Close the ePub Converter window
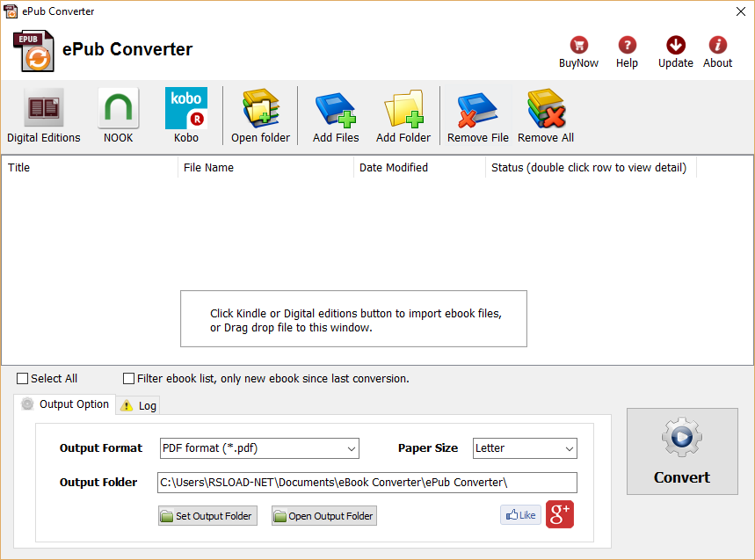 (x=741, y=11)
